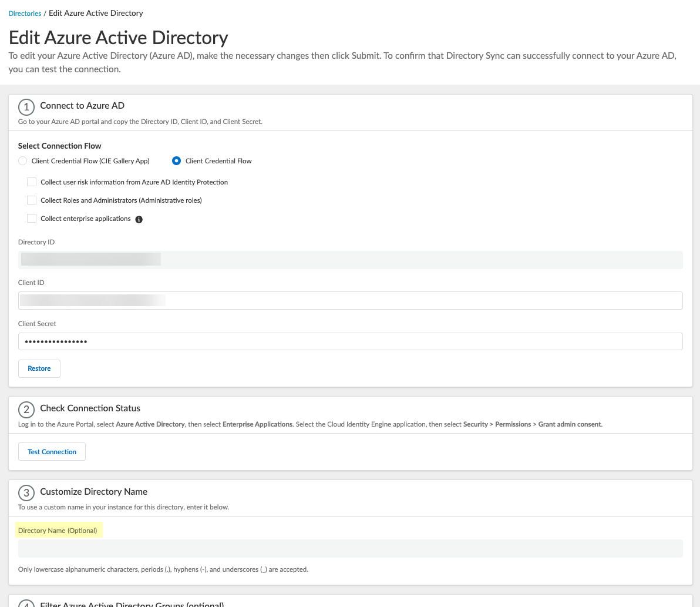Click the Edit Azure Active Directory breadcrumb item
Image resolution: width=700 pixels, height=607 pixels.
[96, 13]
